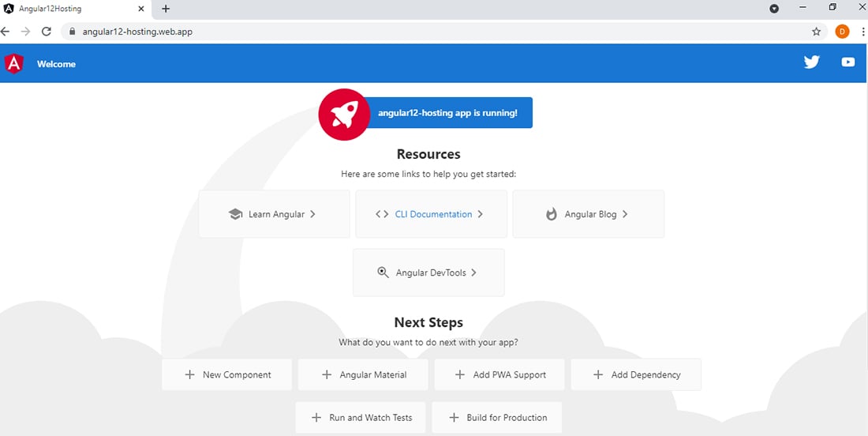868x436 pixels.
Task: Click the plus icon beside Build for Production
Action: pyautogui.click(x=454, y=418)
